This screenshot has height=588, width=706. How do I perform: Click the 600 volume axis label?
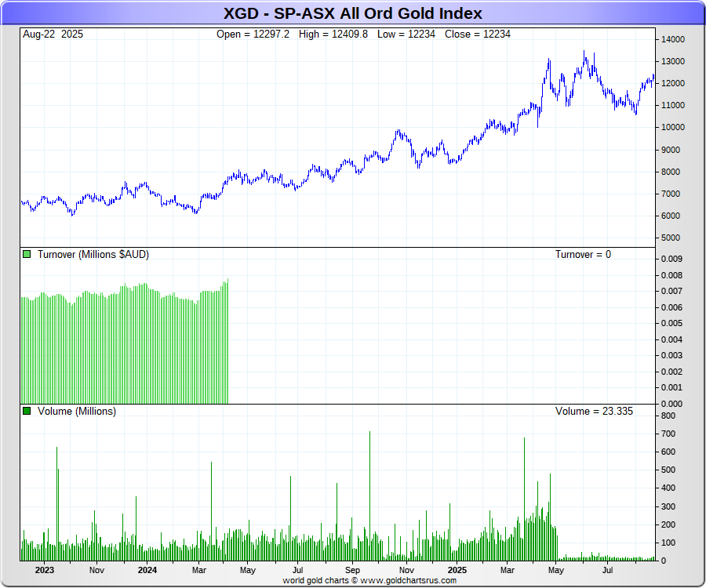coord(668,452)
